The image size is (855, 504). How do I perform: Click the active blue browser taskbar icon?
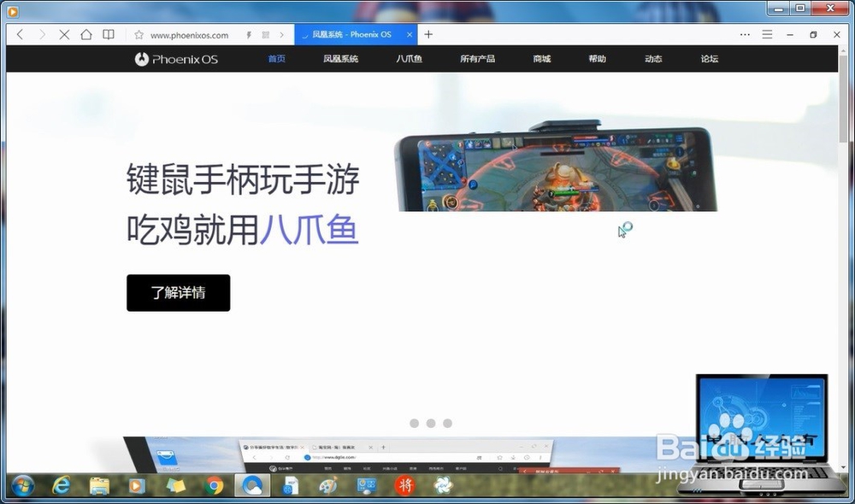252,485
